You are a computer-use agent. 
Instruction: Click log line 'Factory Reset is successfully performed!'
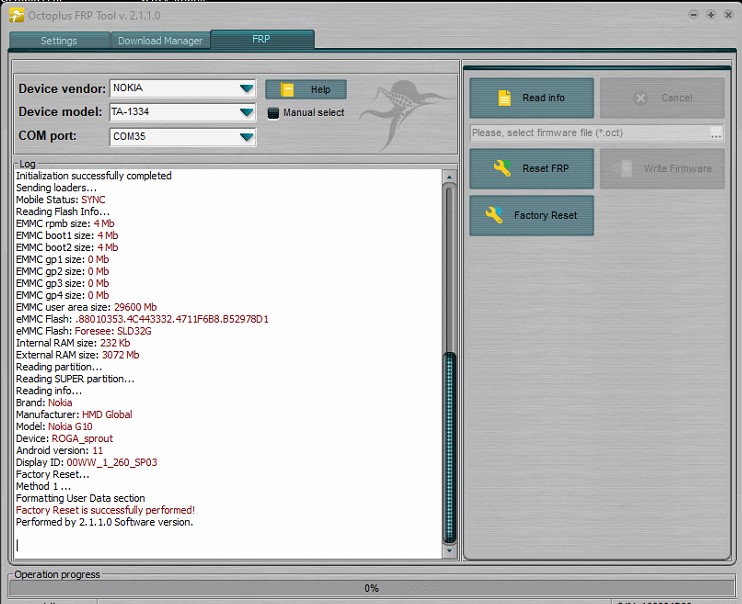click(x=105, y=510)
